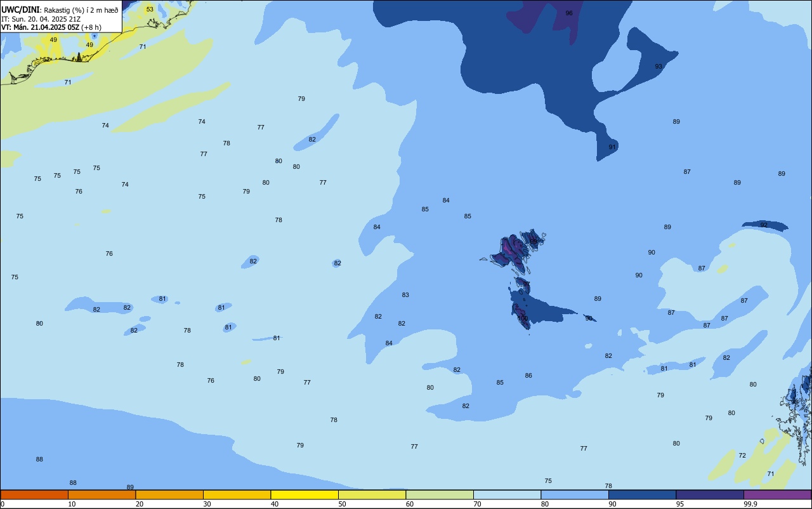Click the 0–10 dark orange legend segment
812x509 pixels.
(34, 494)
